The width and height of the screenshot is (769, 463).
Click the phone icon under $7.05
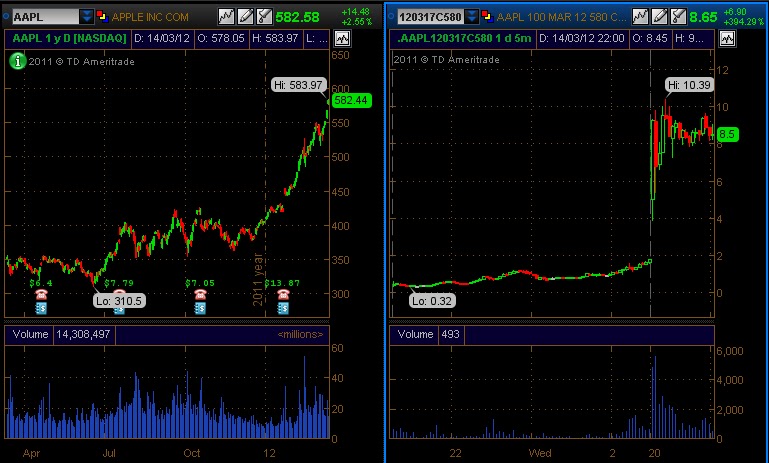tap(200, 294)
